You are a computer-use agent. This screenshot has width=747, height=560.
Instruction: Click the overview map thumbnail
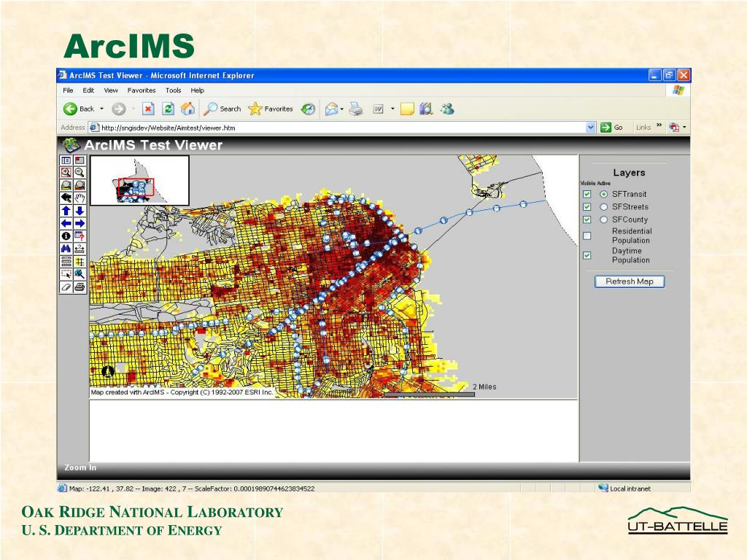(139, 181)
